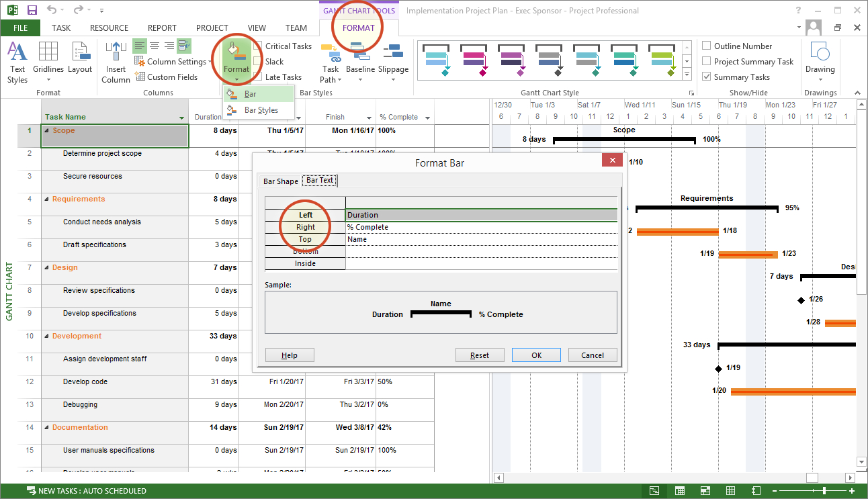
Task: Collapse the Requirements summary task
Action: pos(47,199)
